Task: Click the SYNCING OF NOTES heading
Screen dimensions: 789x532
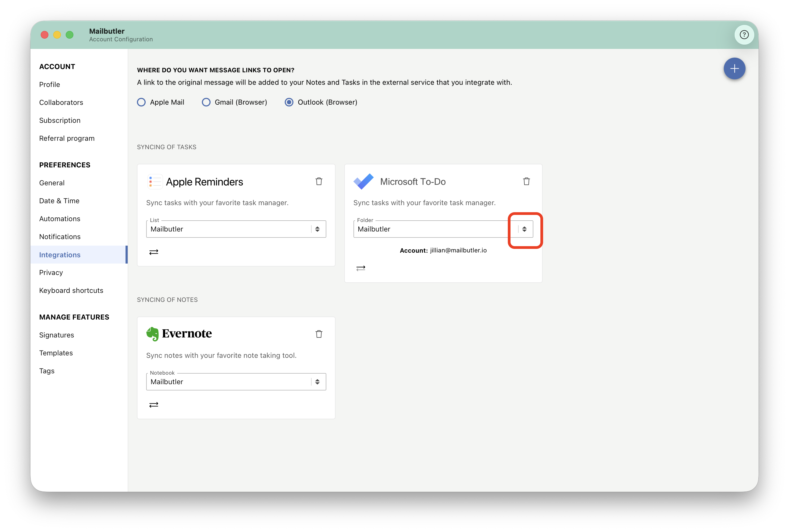Action: pos(167,300)
